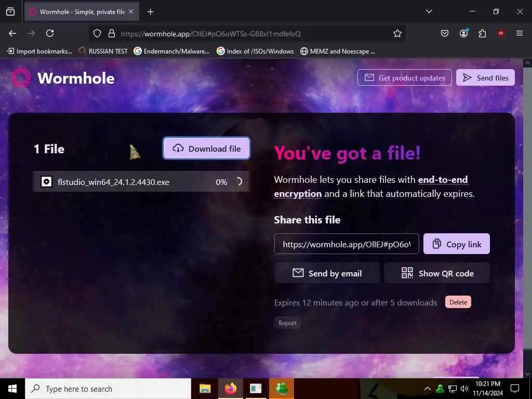Click the Download file button
The image size is (532, 399).
point(207,148)
